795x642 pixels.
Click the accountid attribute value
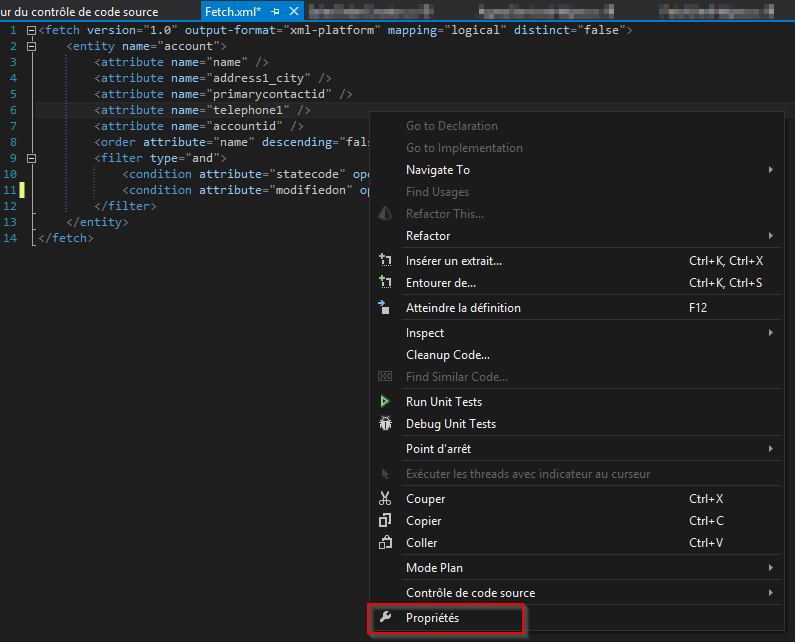244,126
